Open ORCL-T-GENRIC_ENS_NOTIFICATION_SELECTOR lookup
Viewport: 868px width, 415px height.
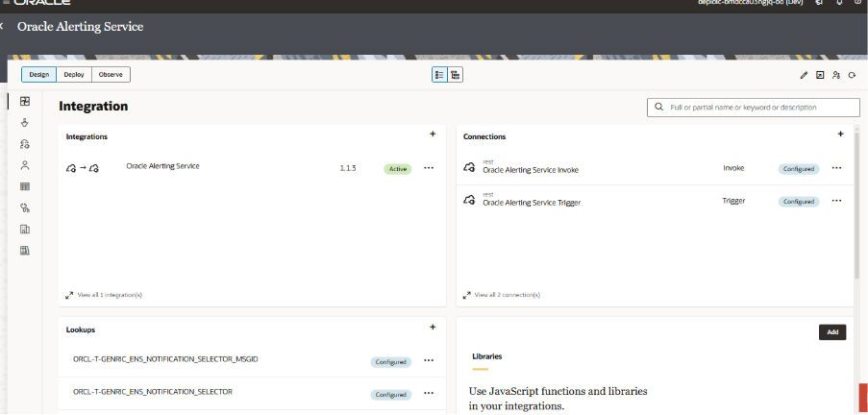(x=152, y=392)
